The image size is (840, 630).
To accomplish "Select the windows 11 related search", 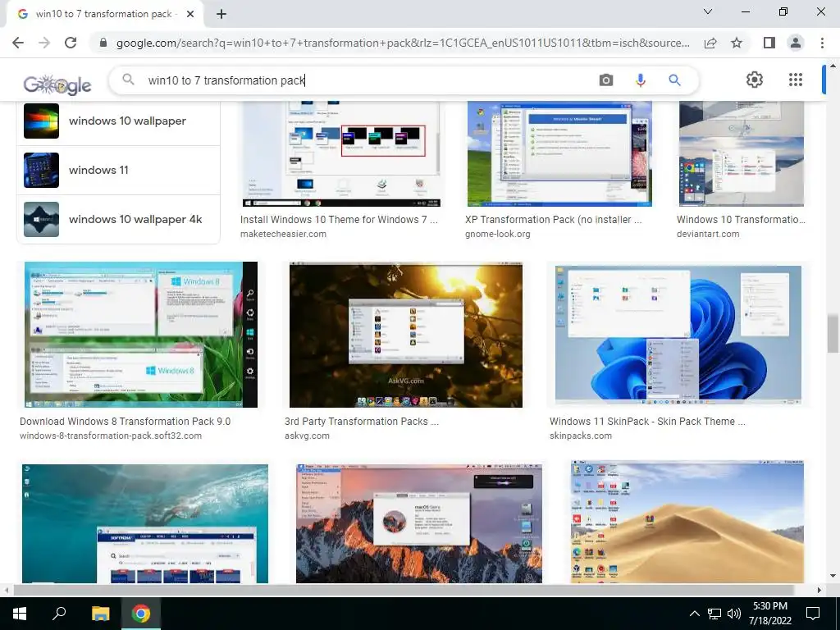I will (x=118, y=170).
